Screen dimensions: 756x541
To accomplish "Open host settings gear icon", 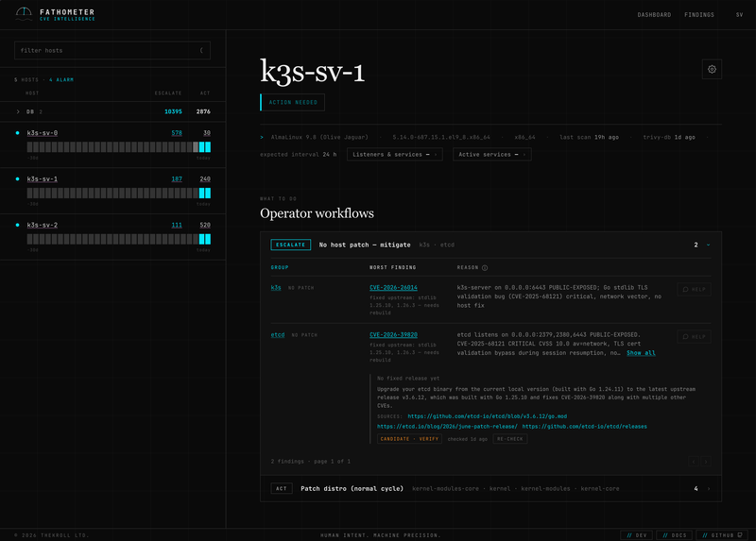I will (712, 69).
